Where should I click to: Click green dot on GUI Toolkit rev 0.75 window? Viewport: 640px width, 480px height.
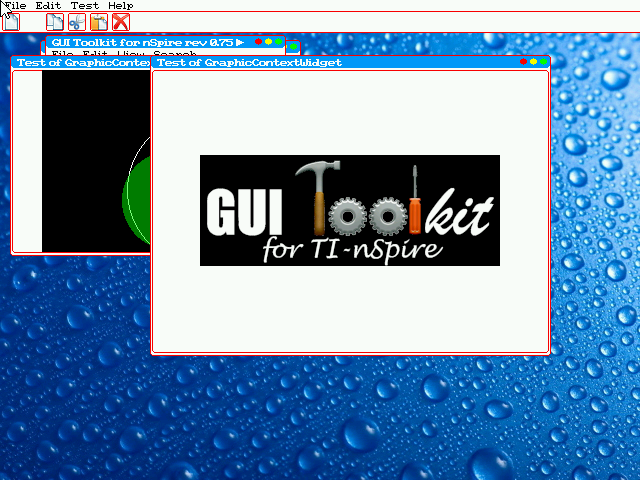point(279,42)
